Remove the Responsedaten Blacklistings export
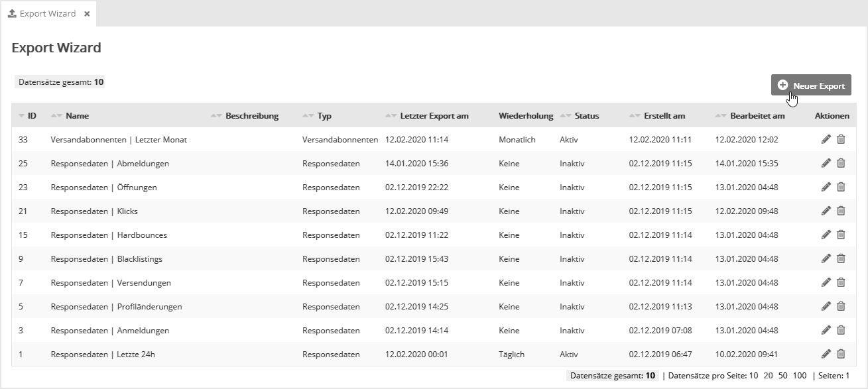The image size is (868, 389). coord(841,259)
